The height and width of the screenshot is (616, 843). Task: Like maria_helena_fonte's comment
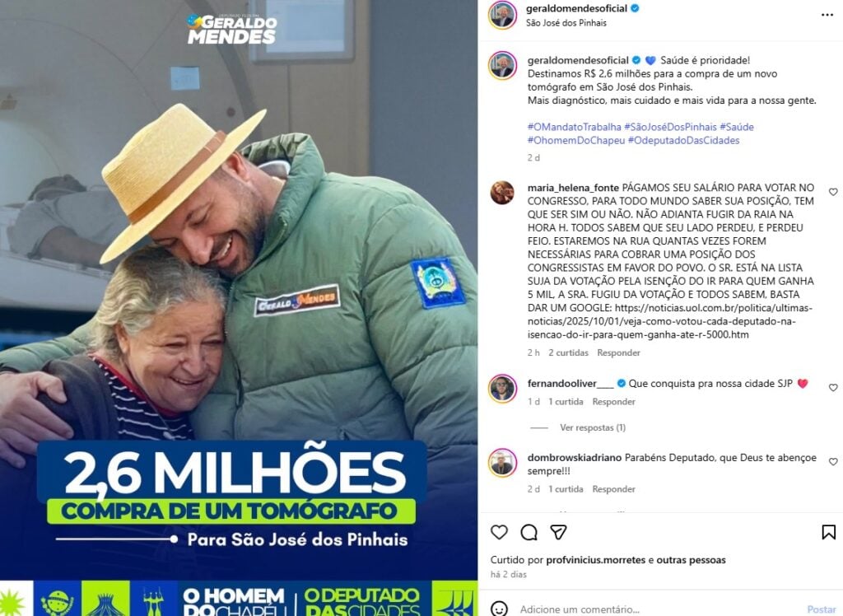tap(833, 192)
